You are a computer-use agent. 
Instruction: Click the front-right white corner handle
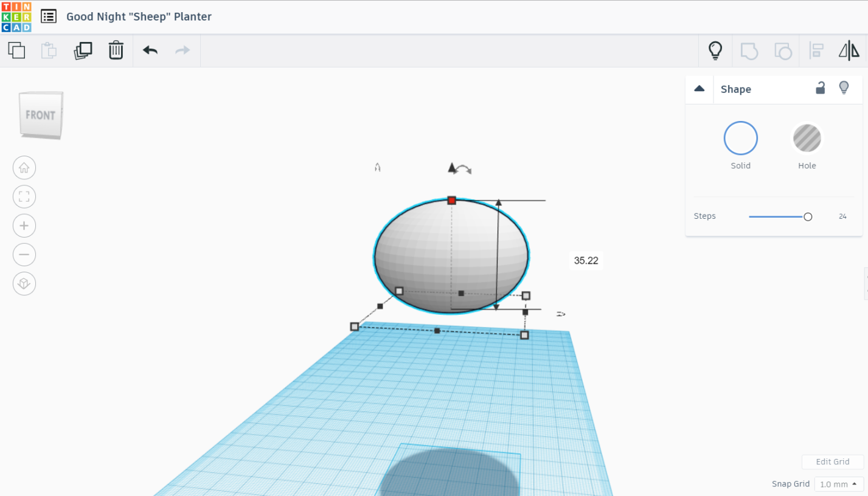coord(524,335)
